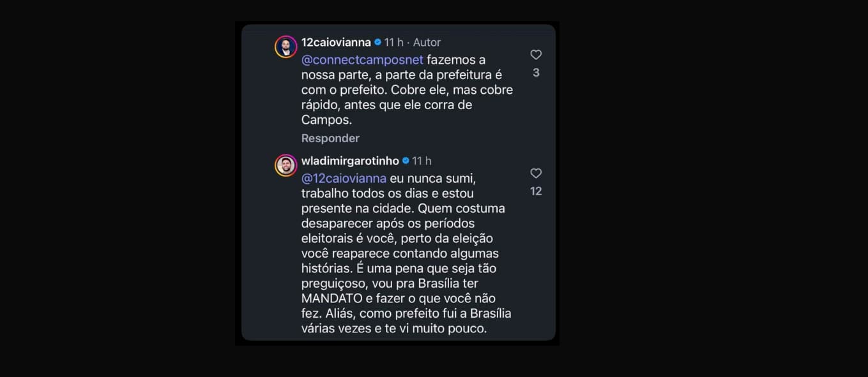Screen dimensions: 868x377
Task: Click the heart icon on 12caiovianna's comment
Action: [x=535, y=55]
